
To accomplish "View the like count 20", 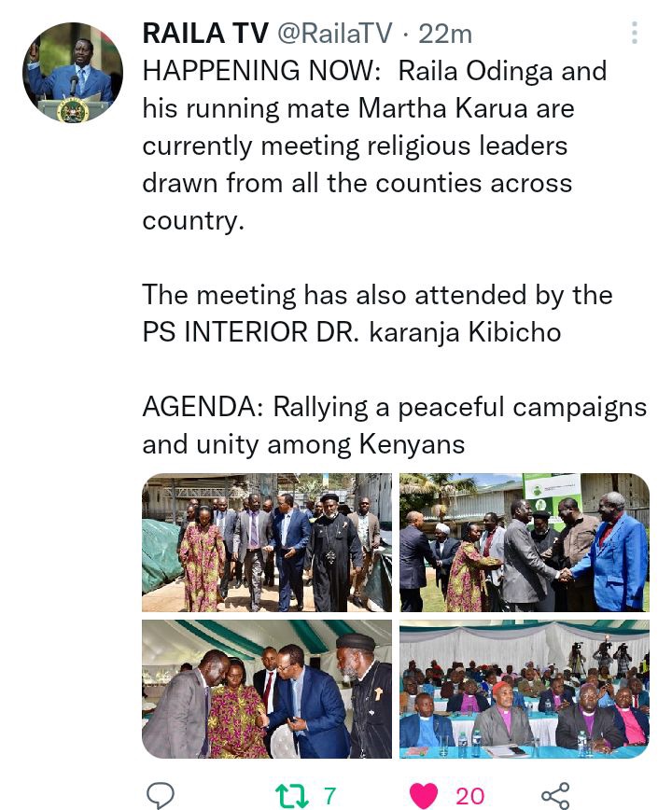I will point(470,796).
